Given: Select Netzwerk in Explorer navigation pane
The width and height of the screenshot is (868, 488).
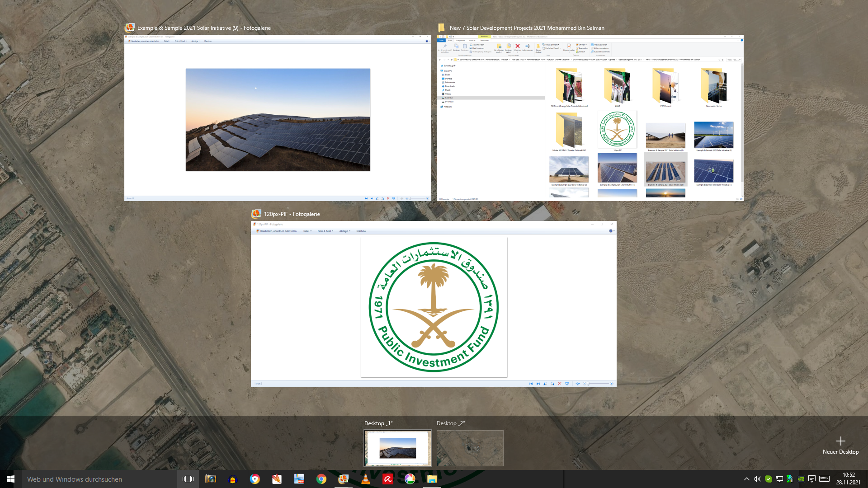Looking at the screenshot, I should (447, 107).
